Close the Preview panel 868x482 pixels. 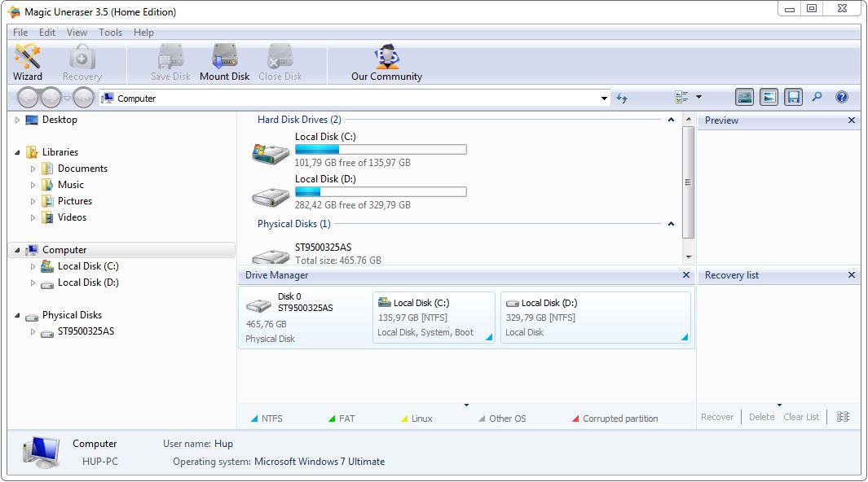852,120
